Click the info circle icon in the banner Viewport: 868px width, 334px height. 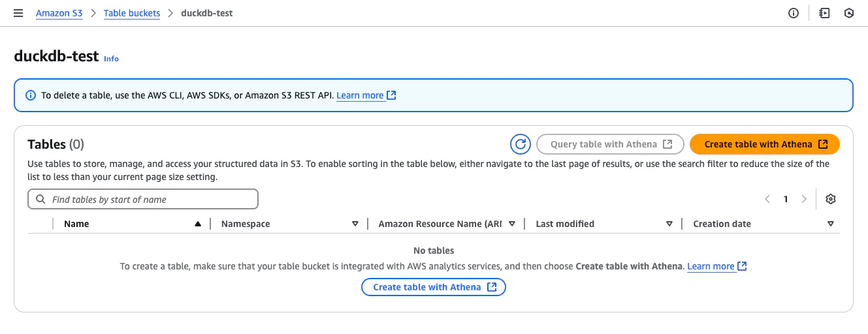click(x=31, y=95)
